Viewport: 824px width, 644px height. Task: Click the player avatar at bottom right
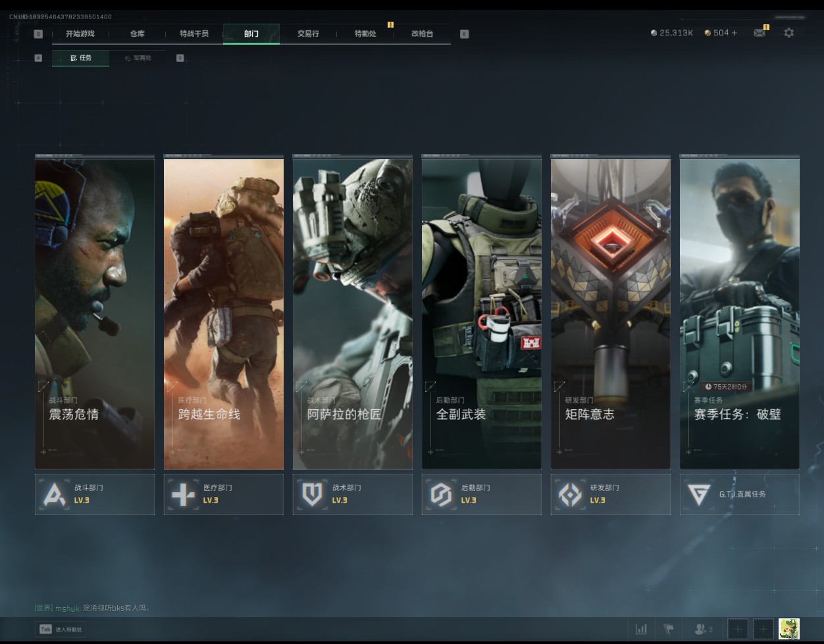pos(788,629)
